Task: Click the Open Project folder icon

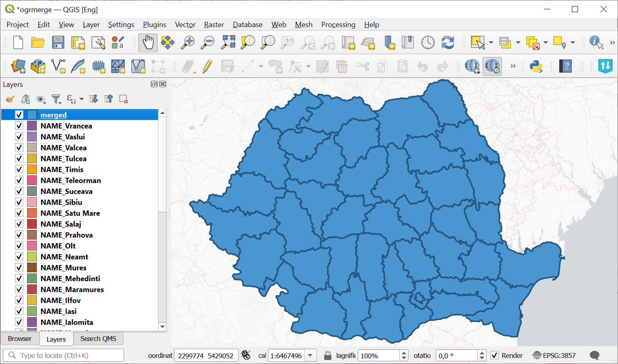Action: [38, 42]
